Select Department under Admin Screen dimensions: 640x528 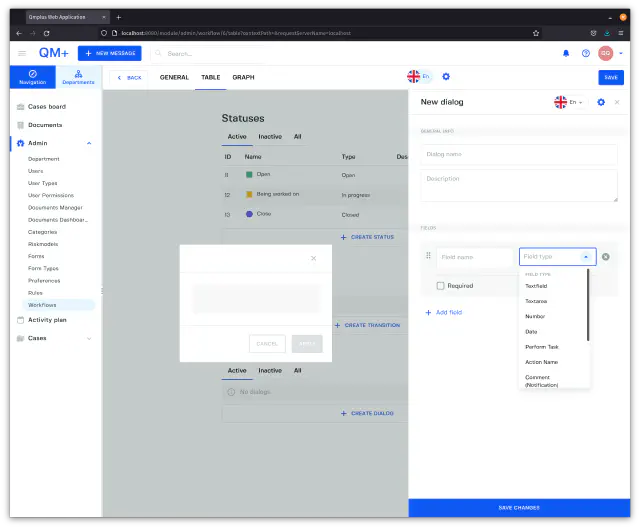44,159
